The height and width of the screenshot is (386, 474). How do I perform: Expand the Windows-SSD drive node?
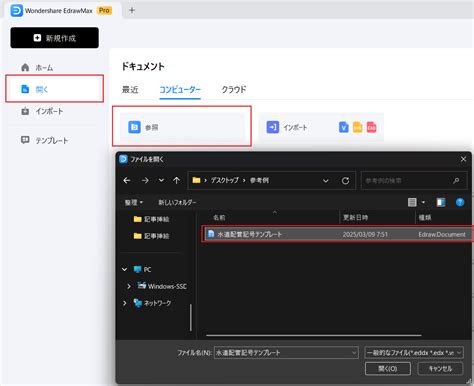[129, 286]
